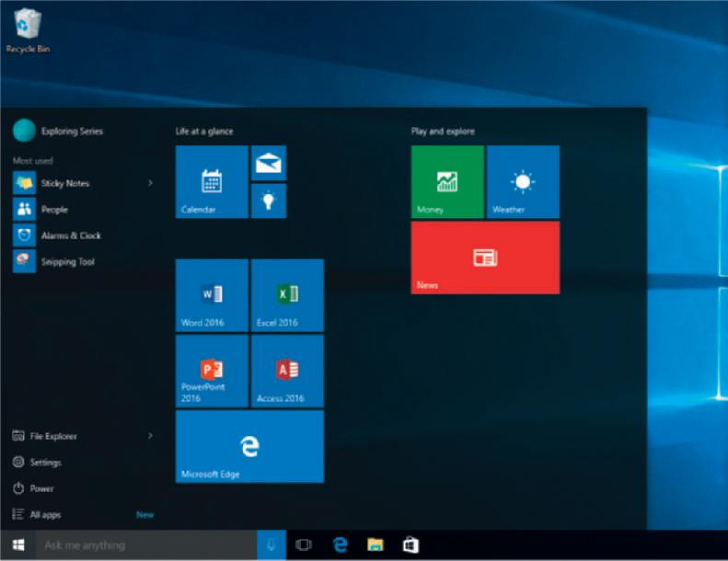
Task: Click the Play and explore group heading
Action: (x=443, y=132)
